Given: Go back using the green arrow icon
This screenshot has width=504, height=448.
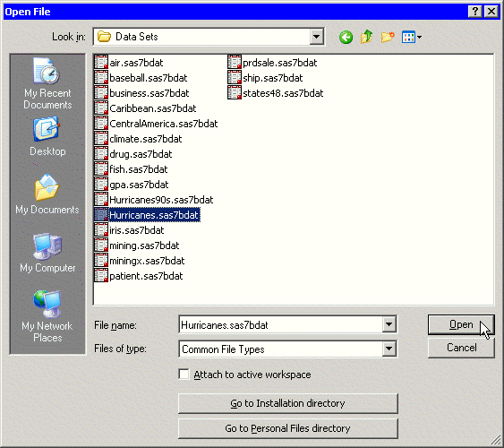Looking at the screenshot, I should 346,38.
